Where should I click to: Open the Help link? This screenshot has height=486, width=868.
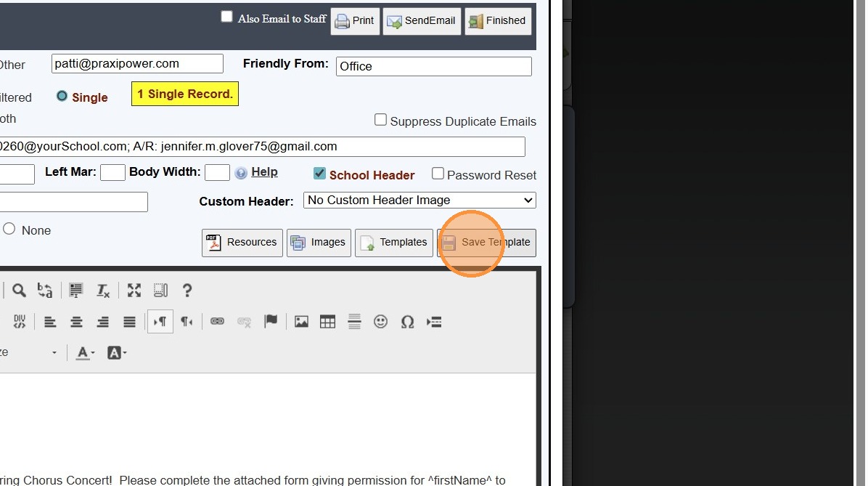pos(265,171)
